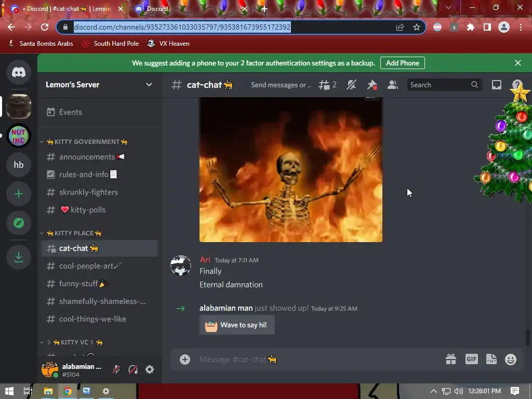
Task: Open South Hard Pole bookmark
Action: (110, 44)
